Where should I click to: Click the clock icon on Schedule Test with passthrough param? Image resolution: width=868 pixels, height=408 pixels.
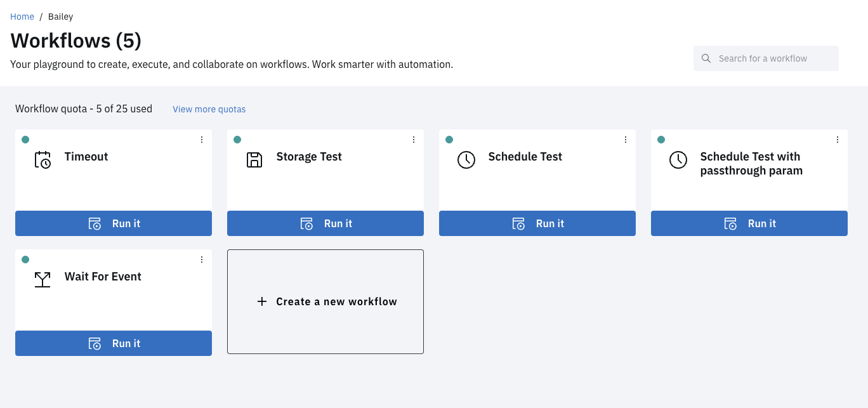(x=678, y=160)
